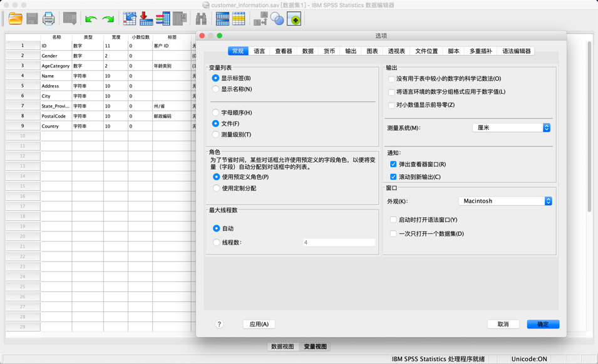598x364 pixels.
Task: Open the 外观(K) dropdown showing Macintosh
Action: (505, 201)
